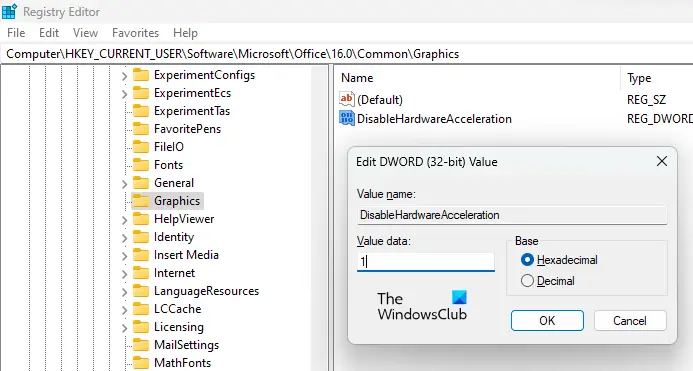Click the MathFonts folder icon
693x371 pixels.
(x=141, y=363)
